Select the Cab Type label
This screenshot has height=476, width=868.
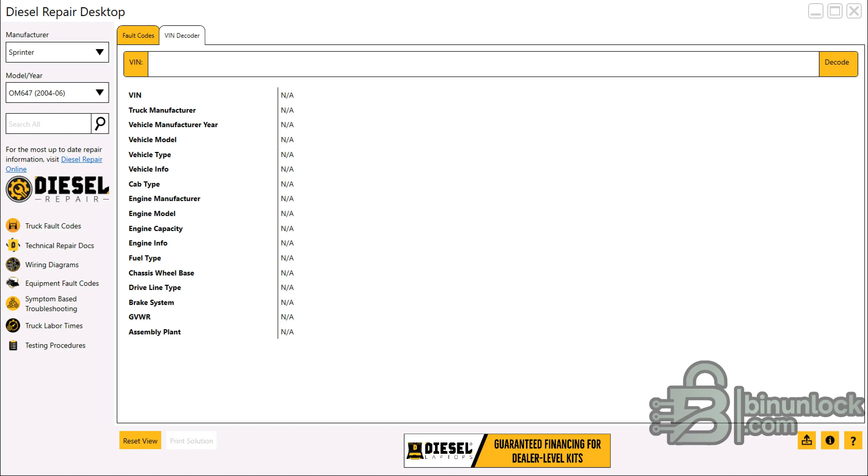coord(144,184)
